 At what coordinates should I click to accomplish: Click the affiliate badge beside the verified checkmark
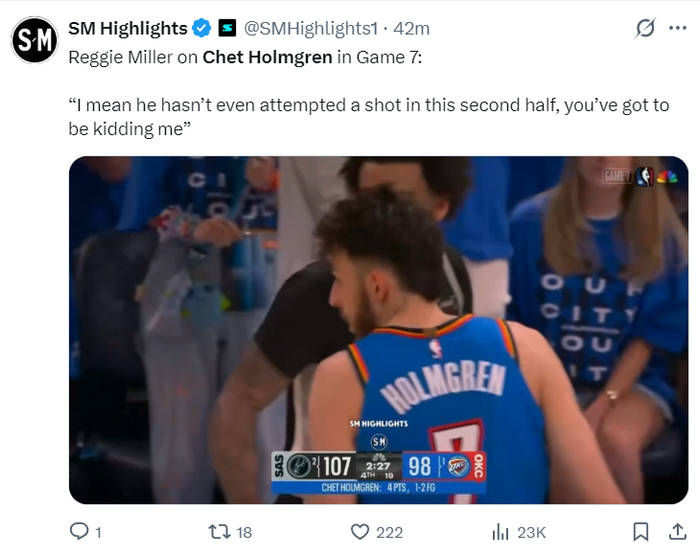(x=227, y=29)
